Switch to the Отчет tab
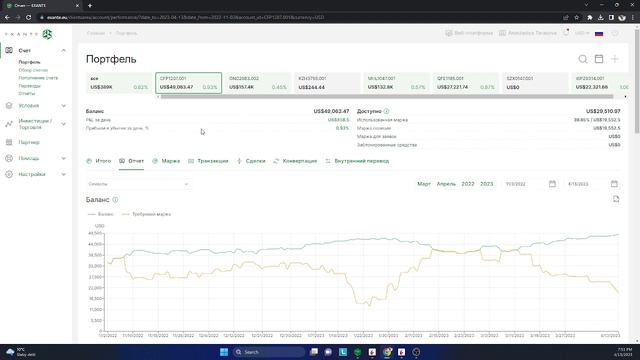The image size is (640, 360). [x=131, y=161]
